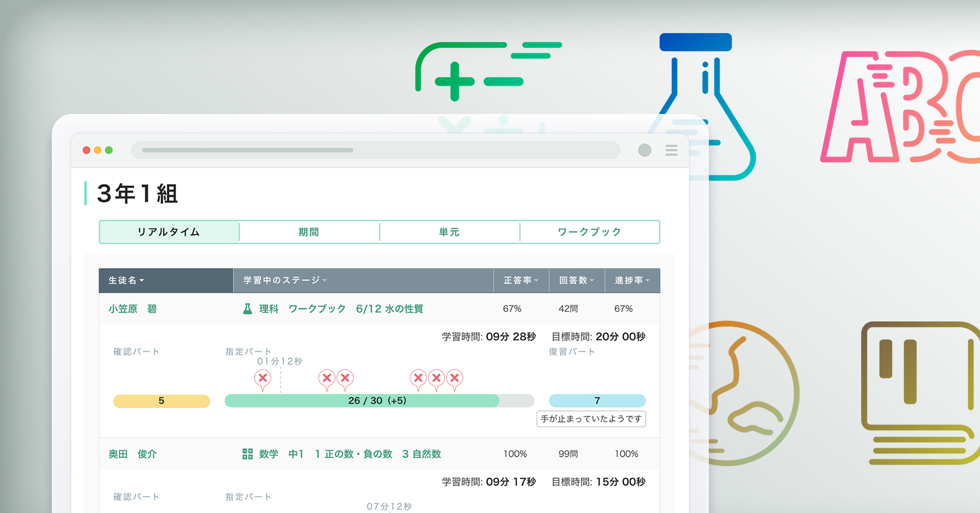Sort by 回答数 column header
The image size is (980, 513).
(577, 280)
